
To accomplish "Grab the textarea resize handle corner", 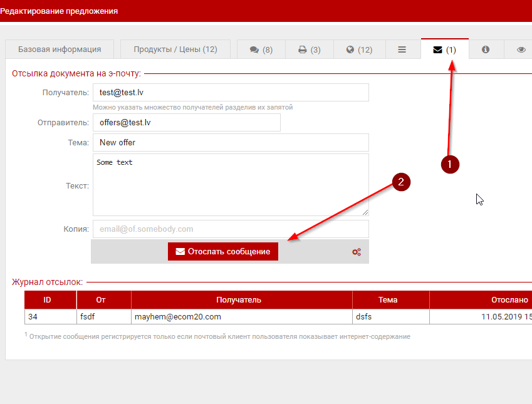I will click(x=365, y=212).
